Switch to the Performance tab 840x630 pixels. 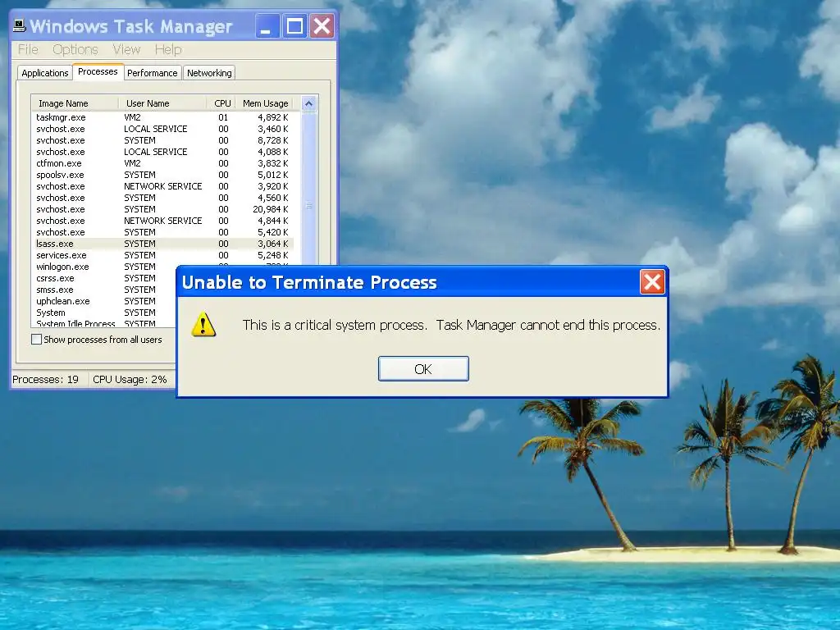click(152, 73)
